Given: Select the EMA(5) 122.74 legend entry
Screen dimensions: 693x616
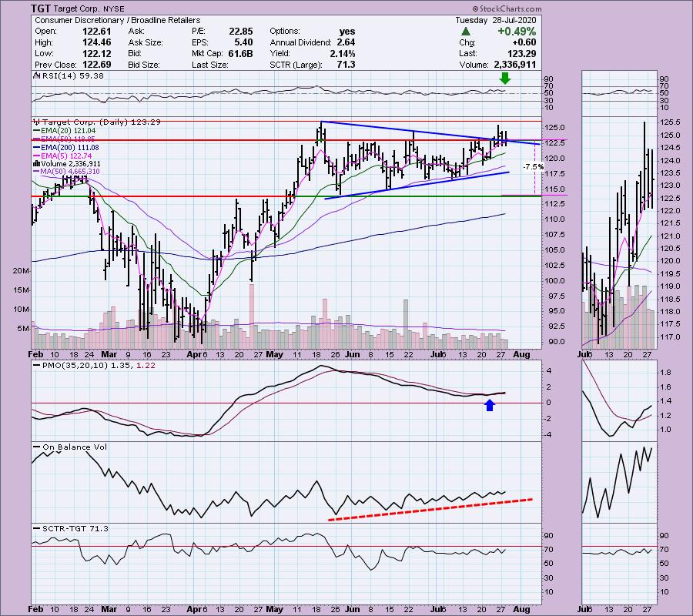Looking at the screenshot, I should pos(63,156).
